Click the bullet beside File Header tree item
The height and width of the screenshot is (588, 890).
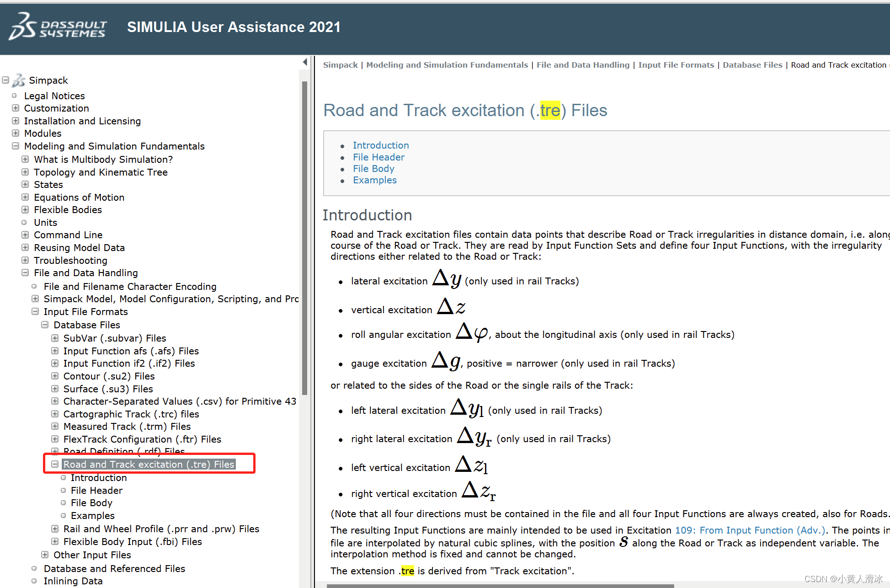pos(64,491)
